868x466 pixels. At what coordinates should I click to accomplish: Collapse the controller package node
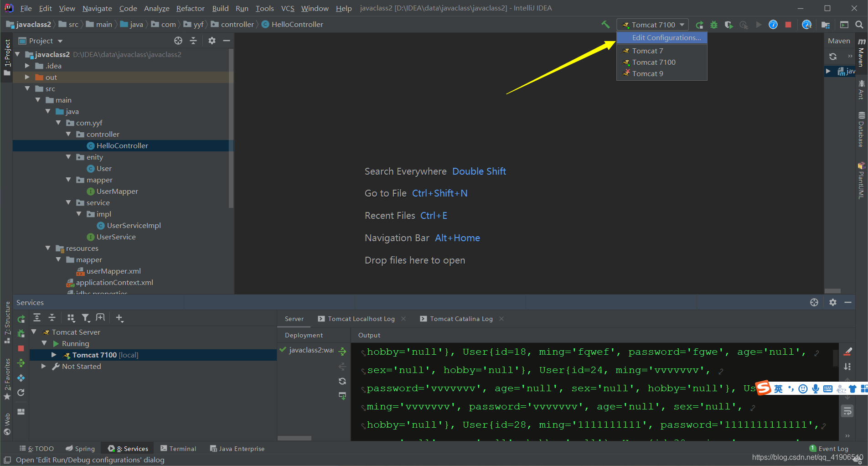click(x=69, y=134)
